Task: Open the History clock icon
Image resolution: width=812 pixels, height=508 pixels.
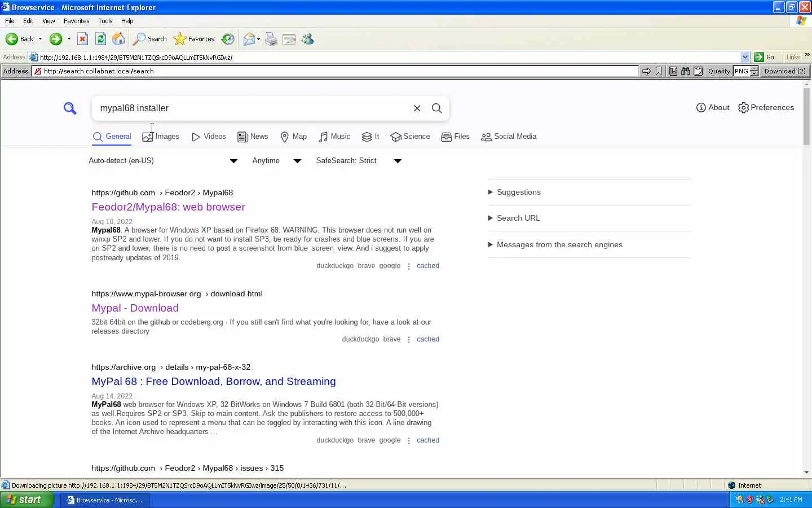Action: tap(228, 39)
